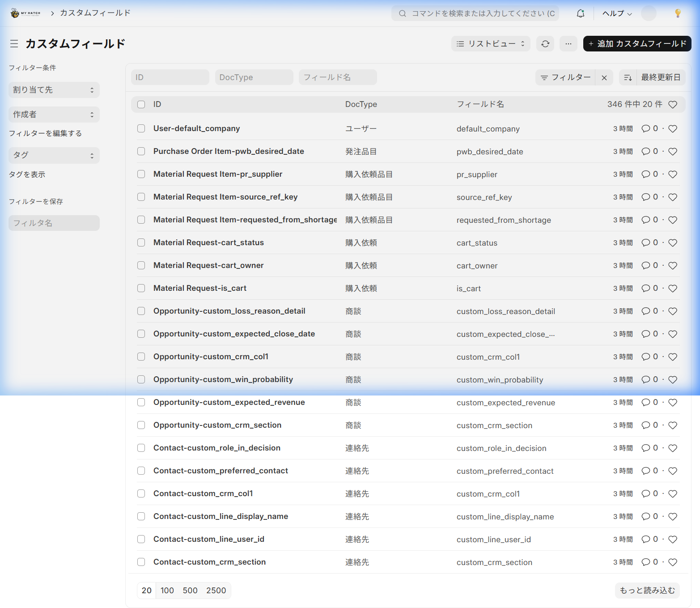Click the sort direction icon
700x608 pixels.
628,77
